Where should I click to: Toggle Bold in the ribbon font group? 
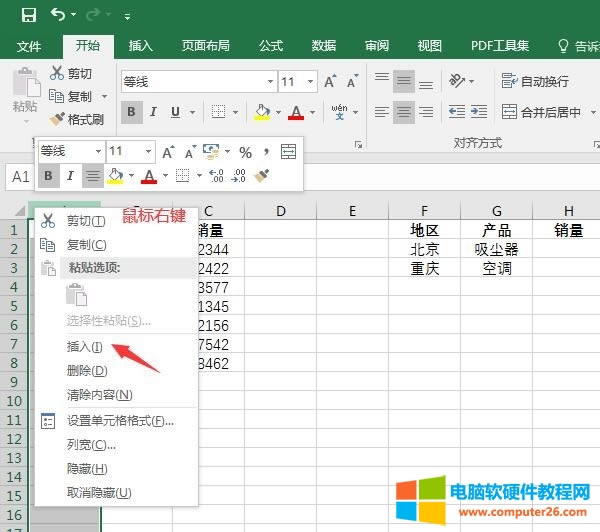click(131, 112)
